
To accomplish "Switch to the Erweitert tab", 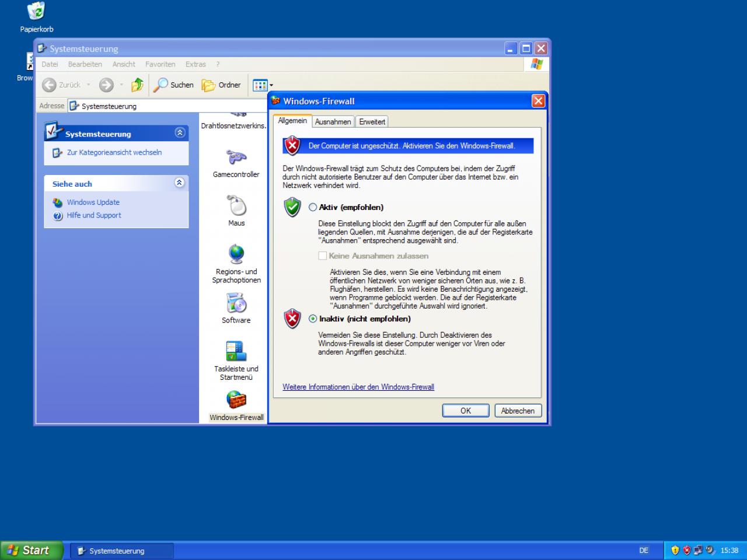I will [x=372, y=122].
